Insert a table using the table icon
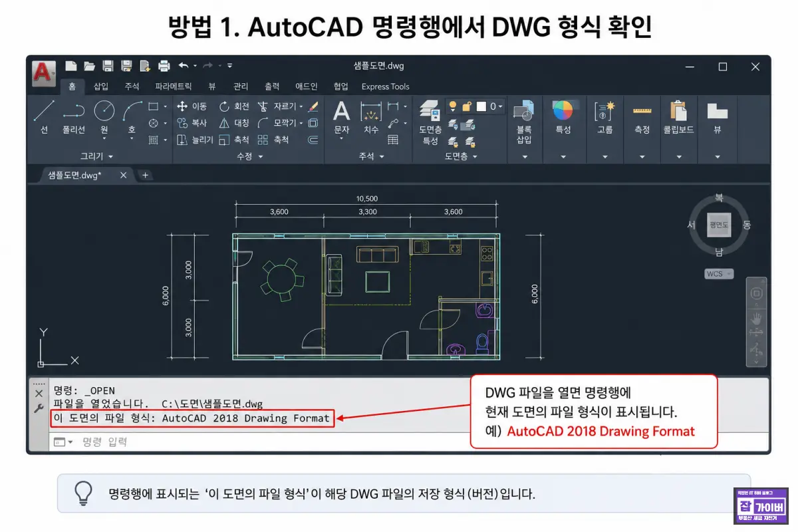The height and width of the screenshot is (532, 798). pyautogui.click(x=393, y=140)
